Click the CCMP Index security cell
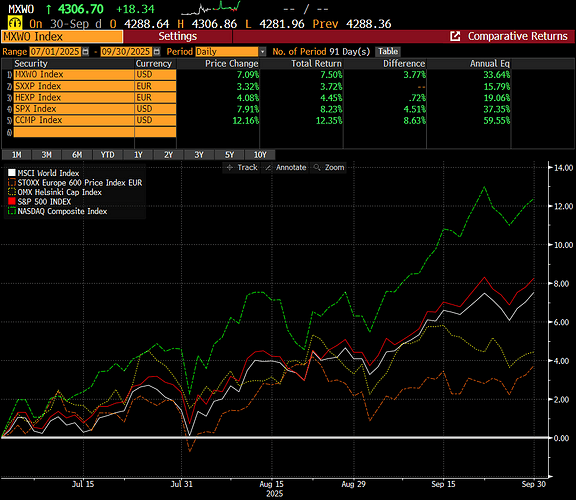The width and height of the screenshot is (576, 500). click(x=74, y=120)
